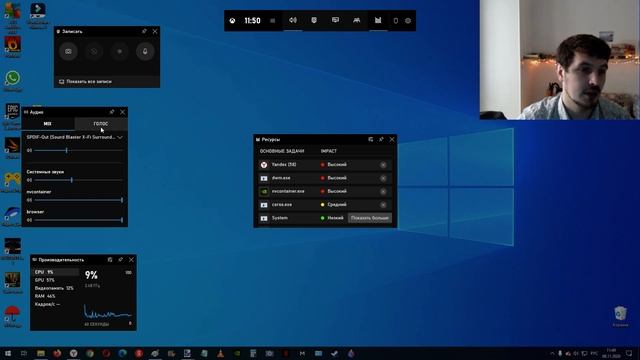
Task: Select the dwm.exe task row
Action: 325,178
